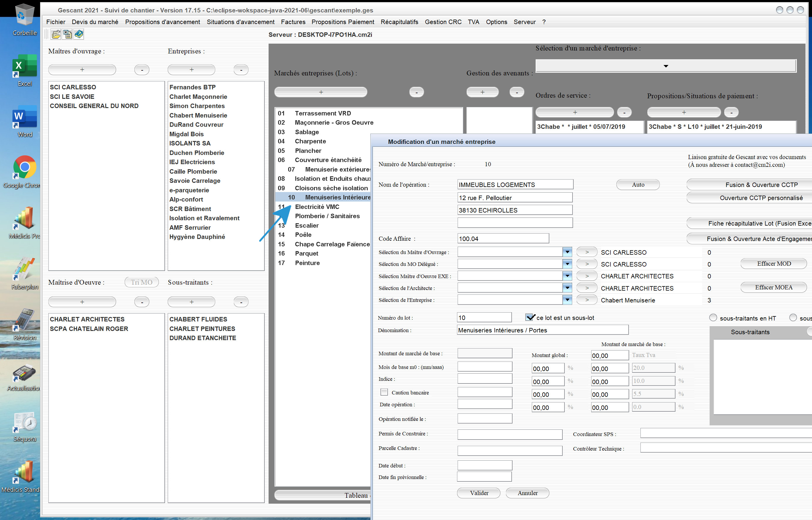The image size is (812, 520).
Task: Click the export document toolbar icon
Action: click(68, 34)
